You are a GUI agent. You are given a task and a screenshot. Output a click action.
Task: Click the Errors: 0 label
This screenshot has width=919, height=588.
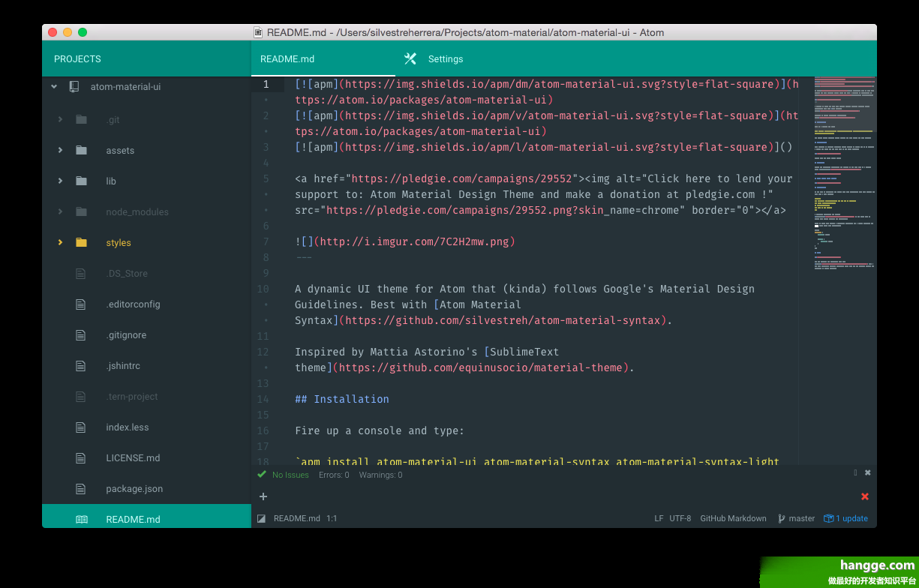[334, 475]
